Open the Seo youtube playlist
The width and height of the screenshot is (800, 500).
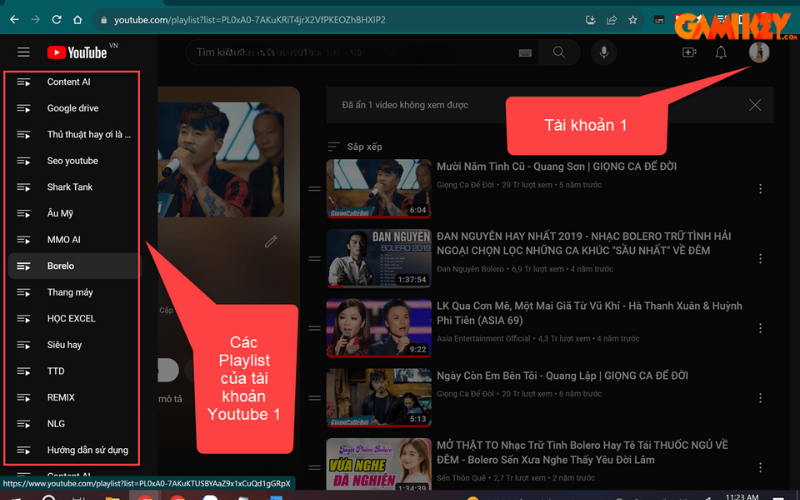coord(72,161)
